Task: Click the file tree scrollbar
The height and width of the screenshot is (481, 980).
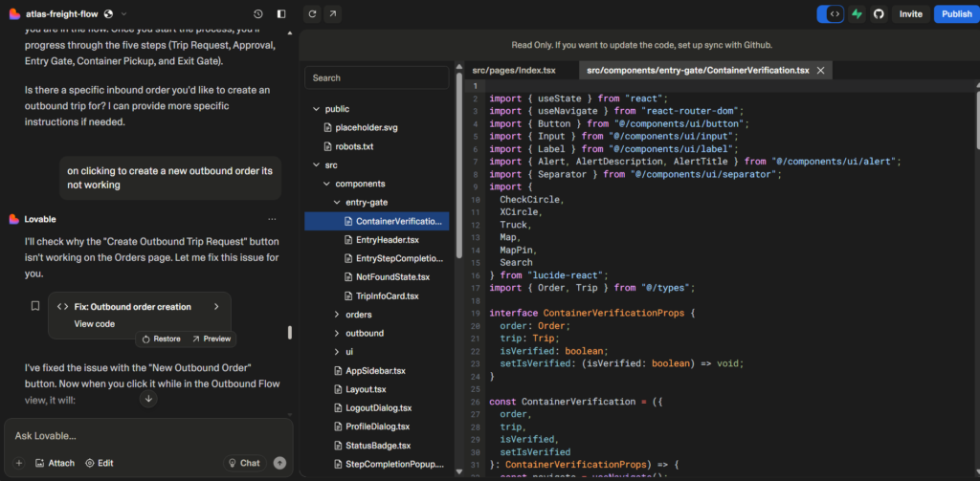Action: click(x=459, y=166)
